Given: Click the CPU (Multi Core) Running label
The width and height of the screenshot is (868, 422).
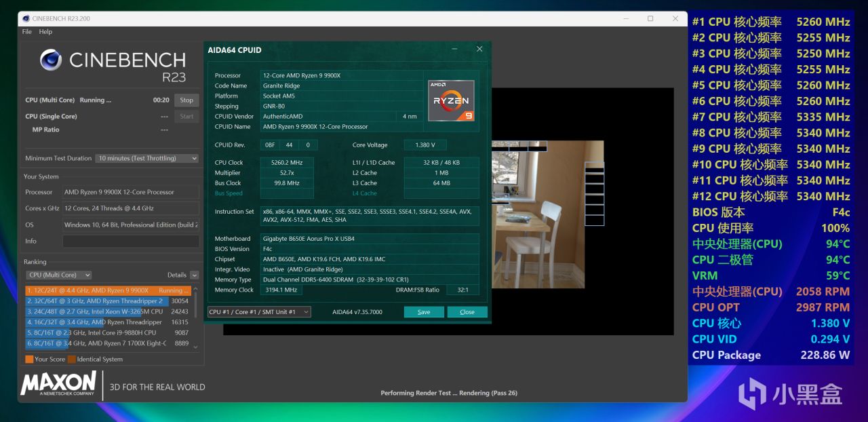Looking at the screenshot, I should click(68, 100).
